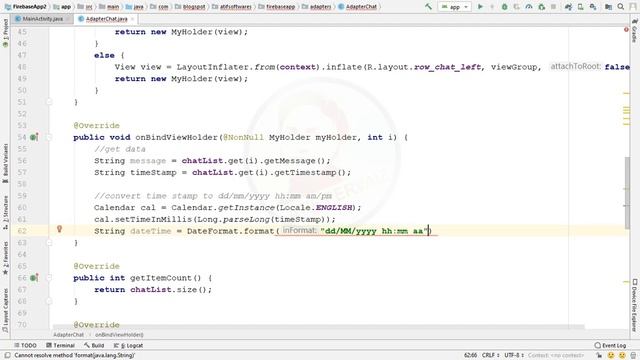Click the attach debugger to process icon

542,7
